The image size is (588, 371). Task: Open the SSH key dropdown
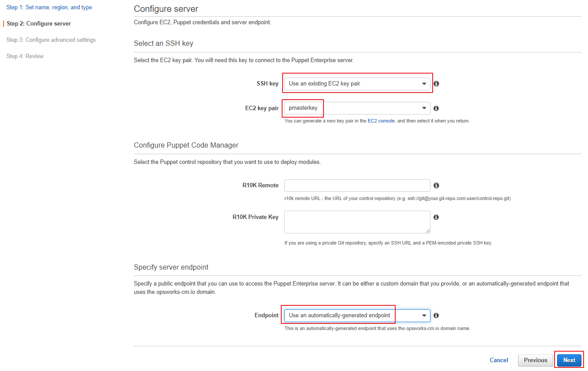(357, 84)
